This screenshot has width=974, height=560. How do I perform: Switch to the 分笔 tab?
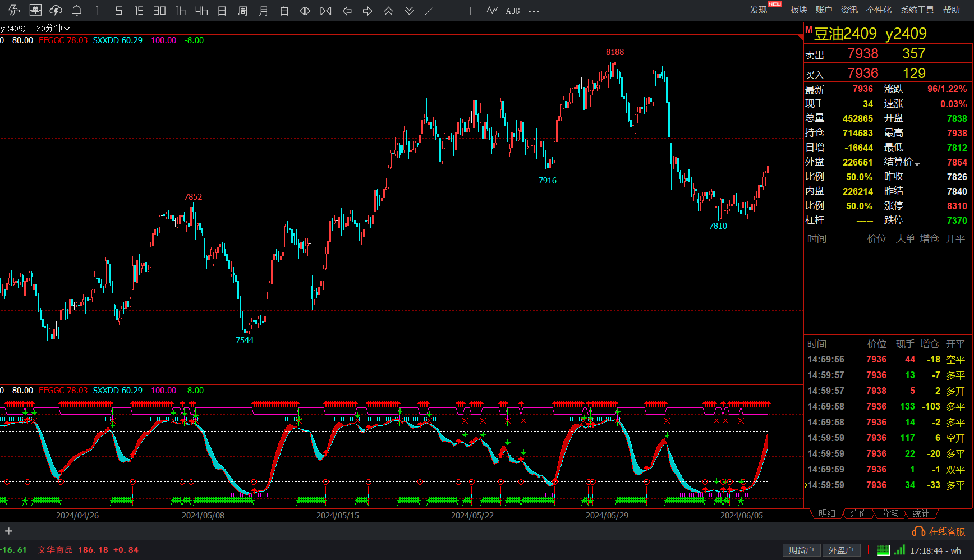tap(890, 513)
